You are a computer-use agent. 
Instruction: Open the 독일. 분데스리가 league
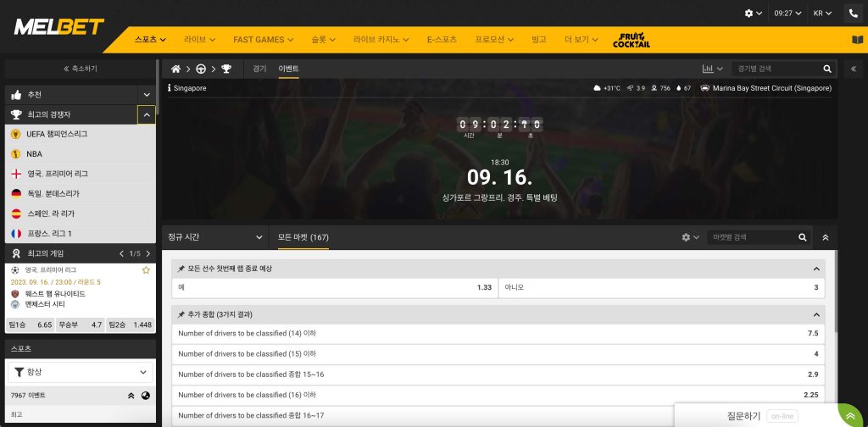pos(81,193)
